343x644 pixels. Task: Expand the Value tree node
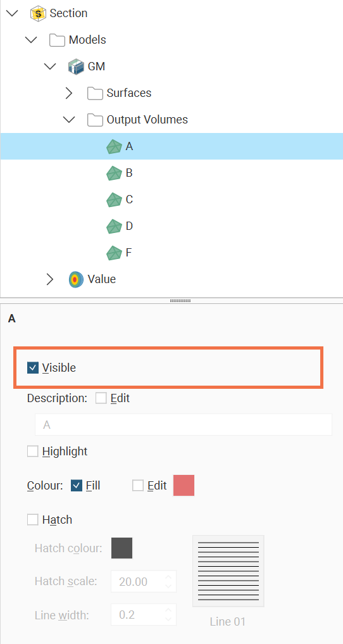point(50,279)
